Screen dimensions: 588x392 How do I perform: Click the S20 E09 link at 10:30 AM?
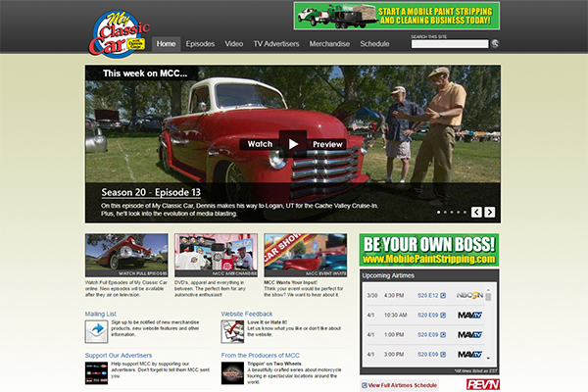click(x=428, y=316)
